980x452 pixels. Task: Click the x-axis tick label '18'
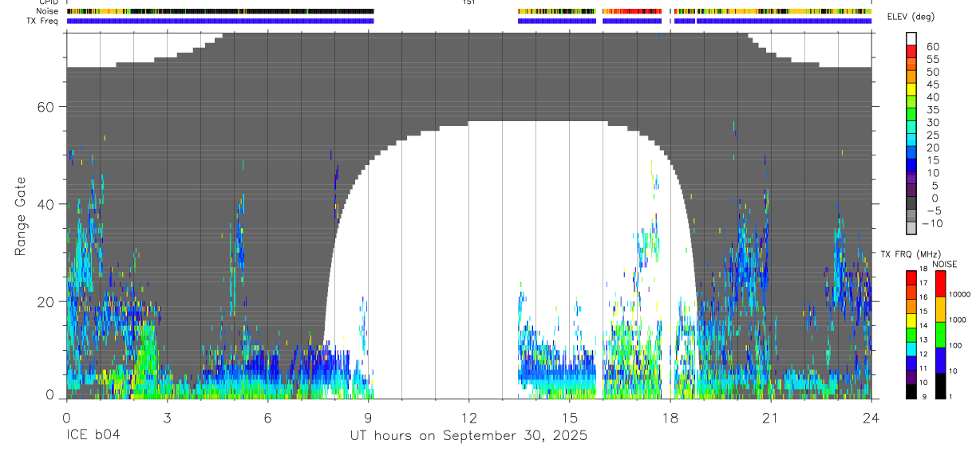[x=670, y=417]
